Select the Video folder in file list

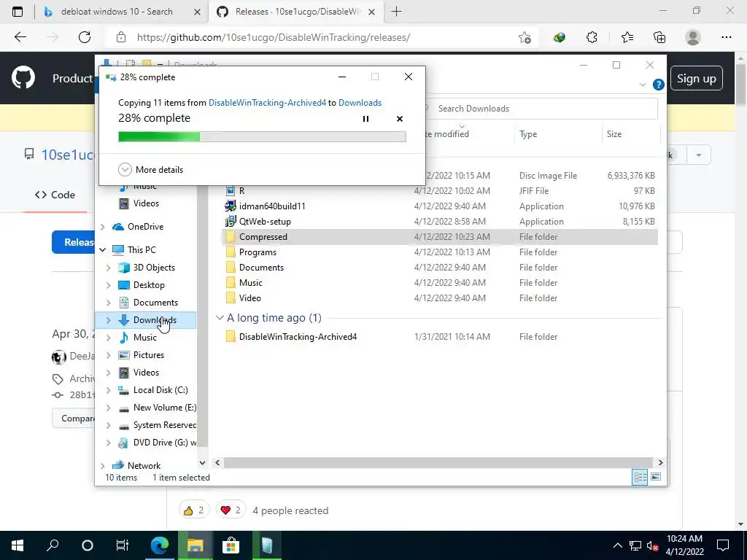coord(249,298)
